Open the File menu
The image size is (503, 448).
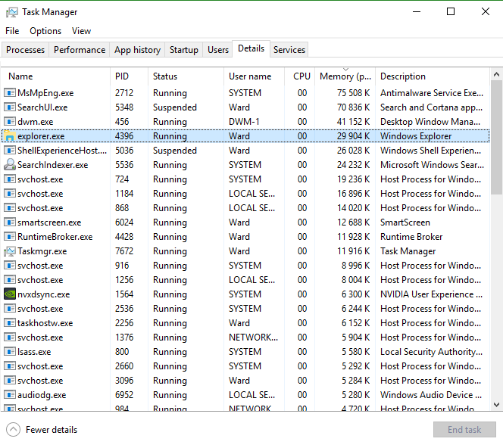coord(12,31)
